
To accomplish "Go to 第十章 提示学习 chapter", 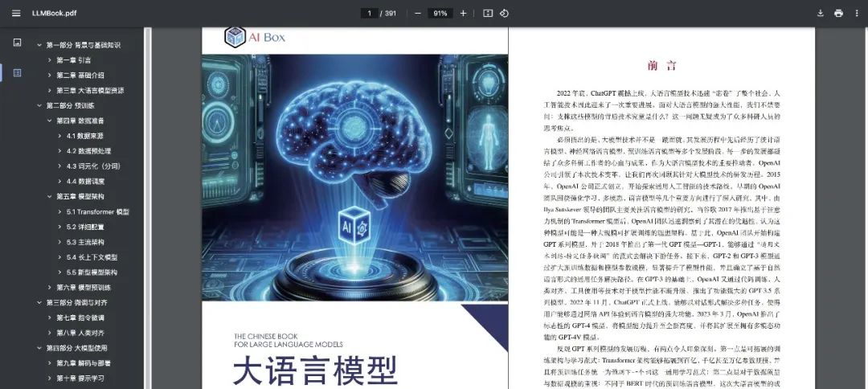I will pyautogui.click(x=80, y=379).
